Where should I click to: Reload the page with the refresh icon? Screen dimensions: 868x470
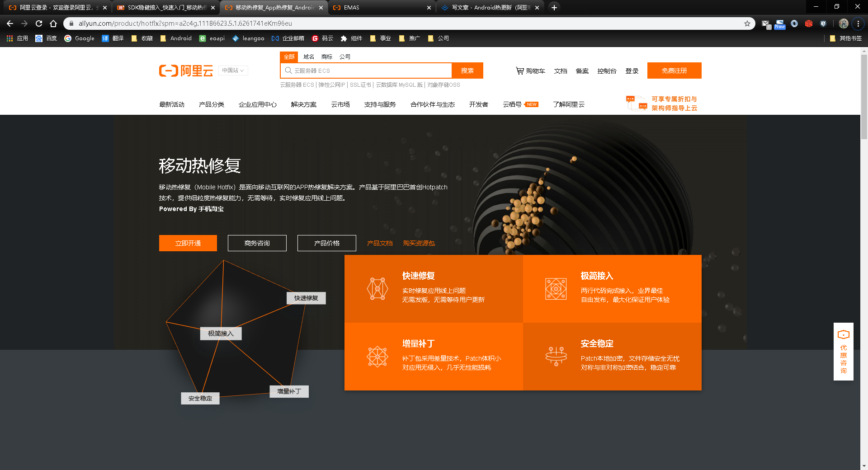coord(39,23)
